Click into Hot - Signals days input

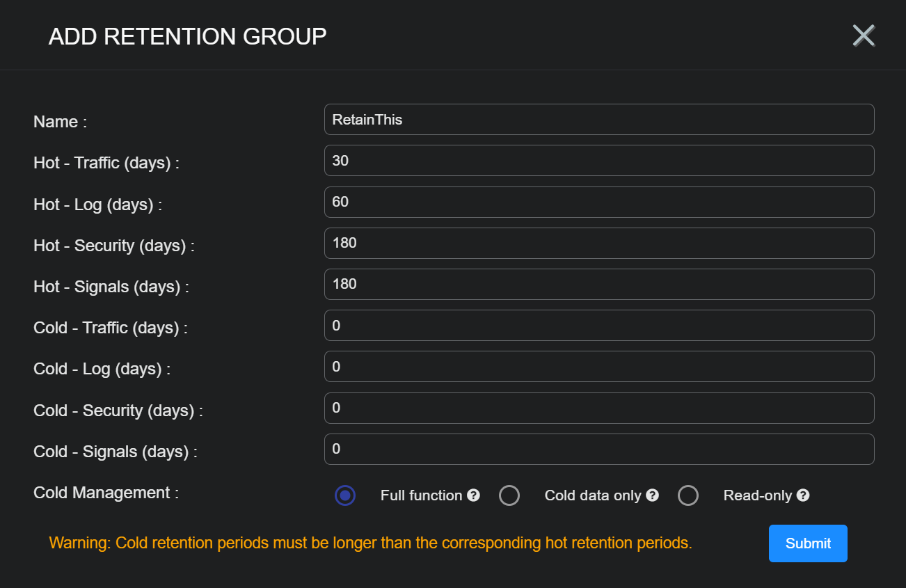coord(598,284)
